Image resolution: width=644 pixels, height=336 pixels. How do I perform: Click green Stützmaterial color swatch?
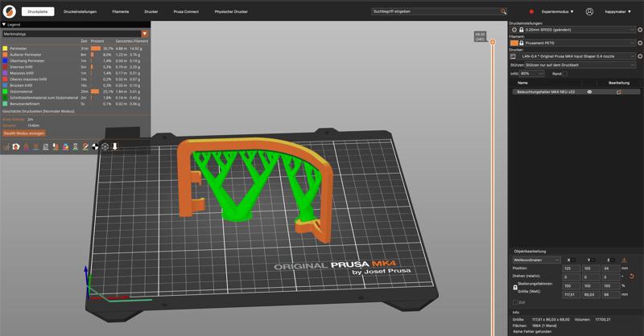[x=5, y=92]
